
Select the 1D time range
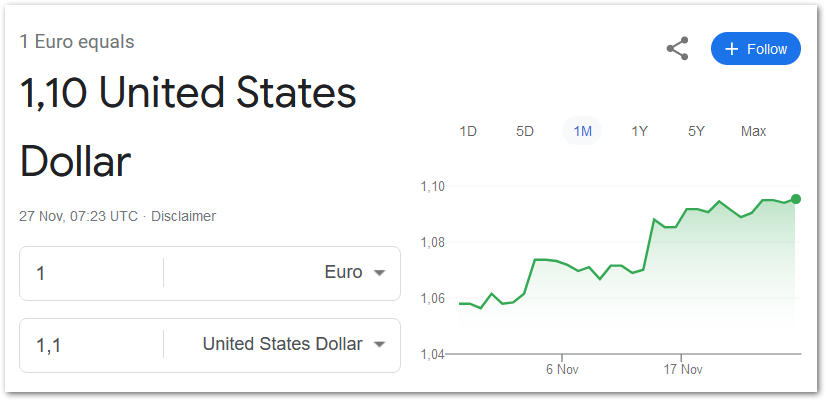pyautogui.click(x=468, y=131)
